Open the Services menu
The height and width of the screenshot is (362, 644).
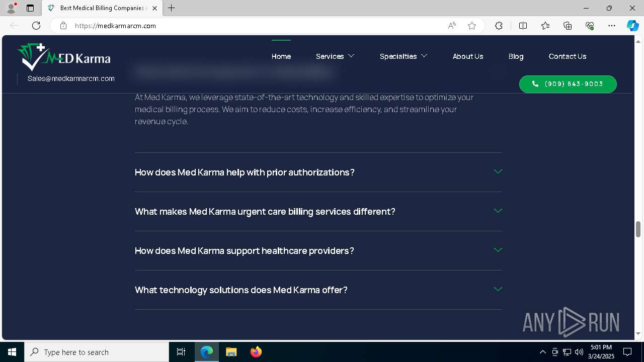(x=330, y=56)
